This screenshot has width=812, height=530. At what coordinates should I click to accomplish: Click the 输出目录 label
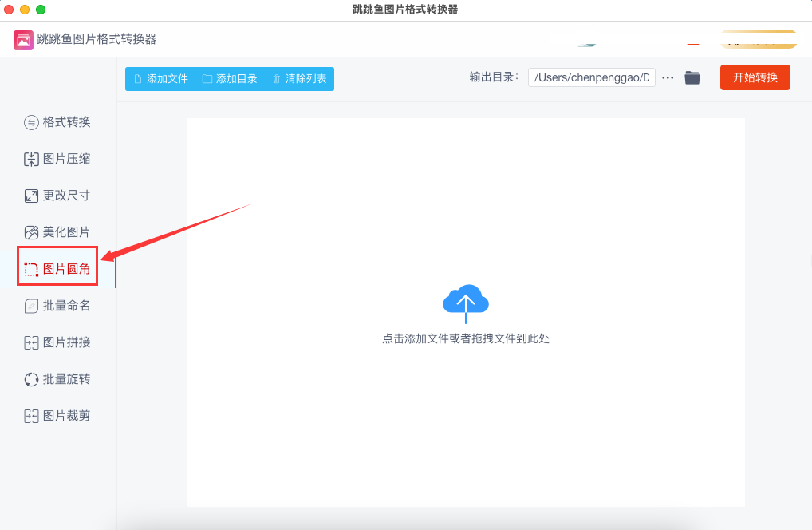(x=494, y=77)
